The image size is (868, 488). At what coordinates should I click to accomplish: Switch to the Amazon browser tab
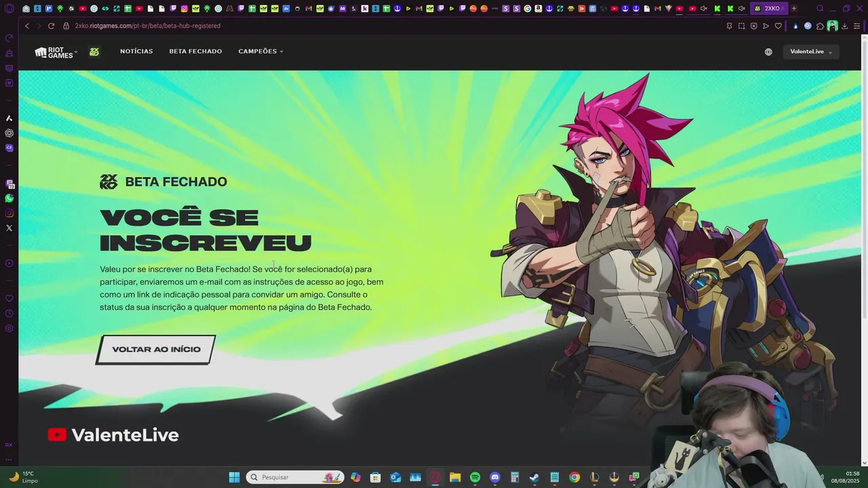pos(538,8)
